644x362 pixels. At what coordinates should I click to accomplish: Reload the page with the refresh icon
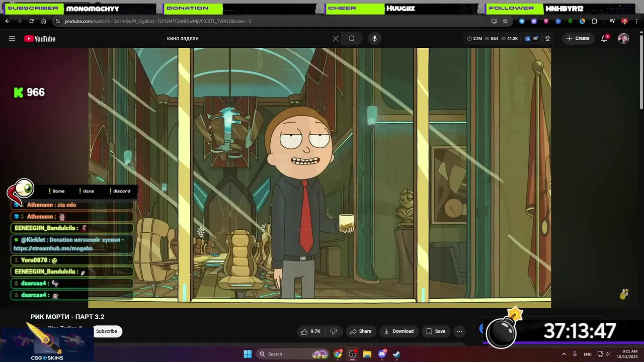(31, 21)
